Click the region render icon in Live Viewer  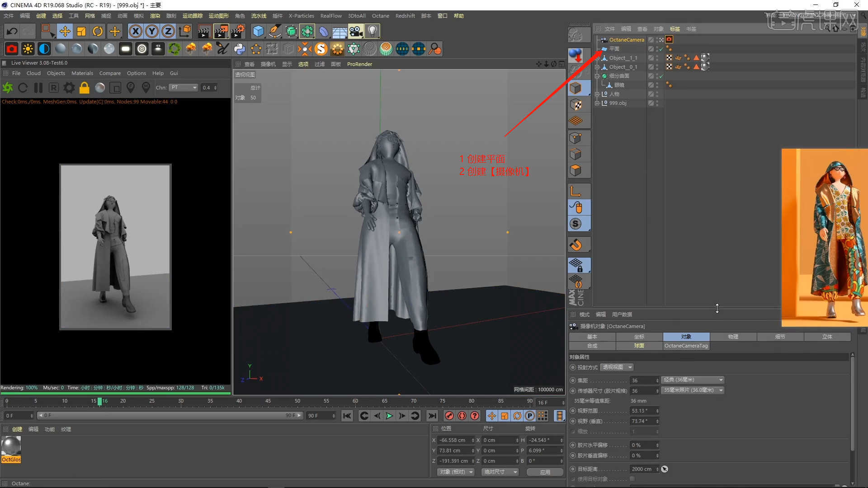115,88
